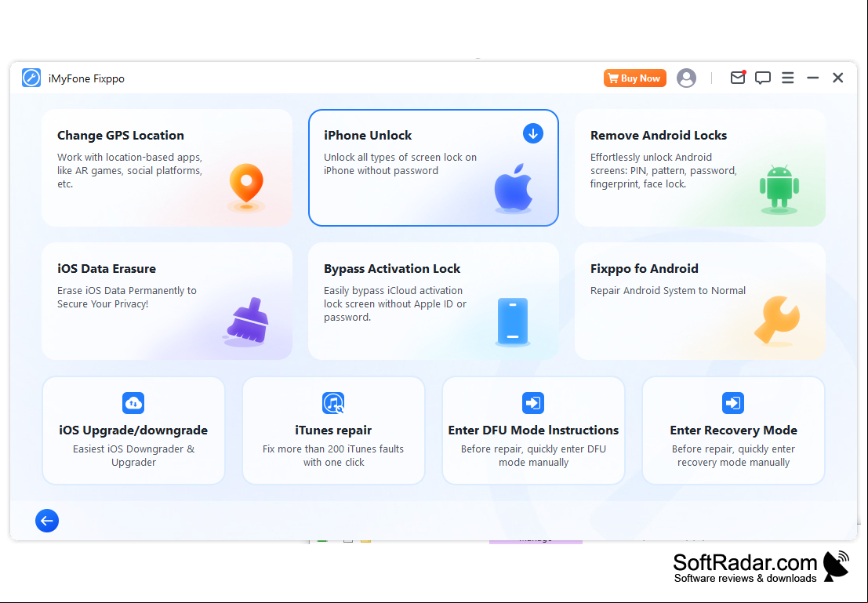Click the orange wrench icon
This screenshot has height=603, width=868.
pyautogui.click(x=777, y=321)
